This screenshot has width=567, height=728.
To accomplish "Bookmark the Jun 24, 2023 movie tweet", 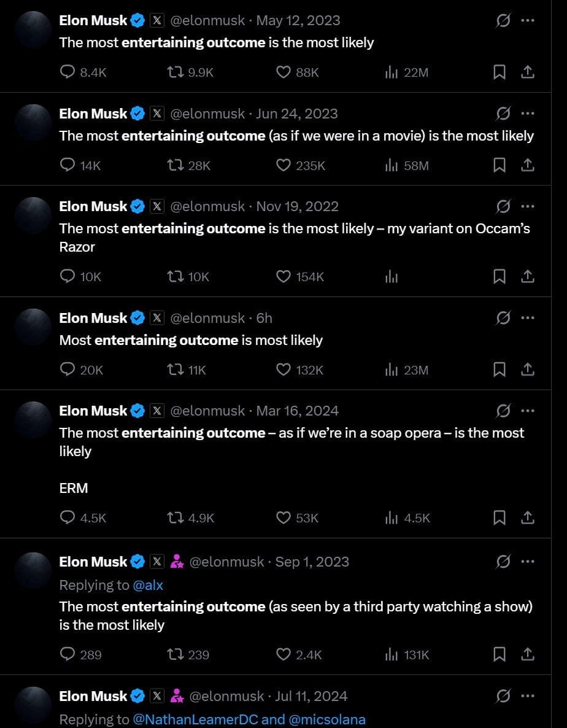I will (x=499, y=165).
